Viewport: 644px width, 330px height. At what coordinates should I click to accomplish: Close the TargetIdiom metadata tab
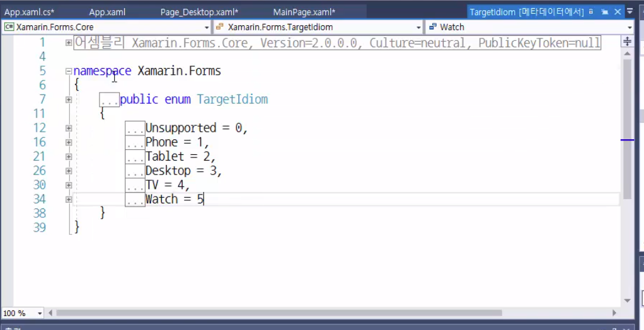point(618,13)
